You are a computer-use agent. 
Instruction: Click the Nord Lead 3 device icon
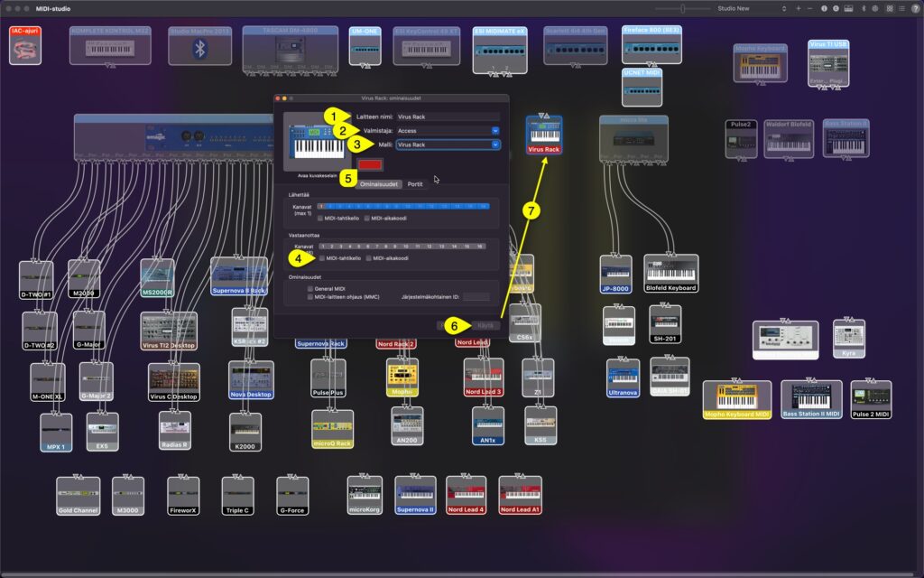[484, 378]
